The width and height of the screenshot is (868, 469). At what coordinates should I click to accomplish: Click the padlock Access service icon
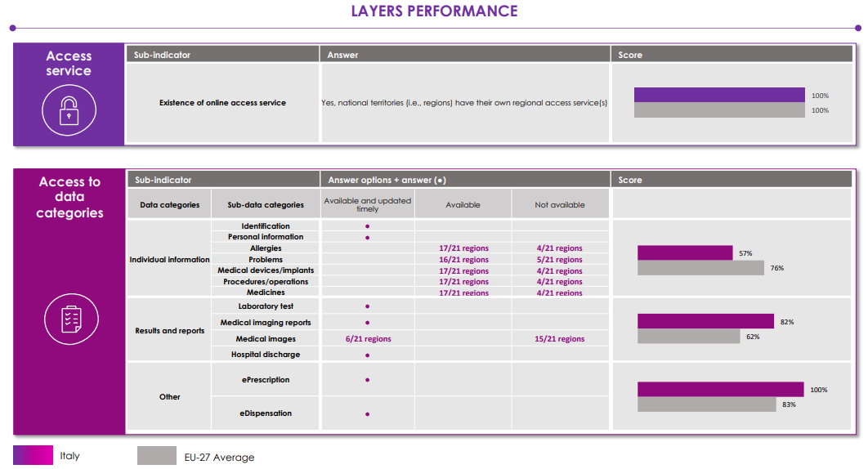[69, 110]
